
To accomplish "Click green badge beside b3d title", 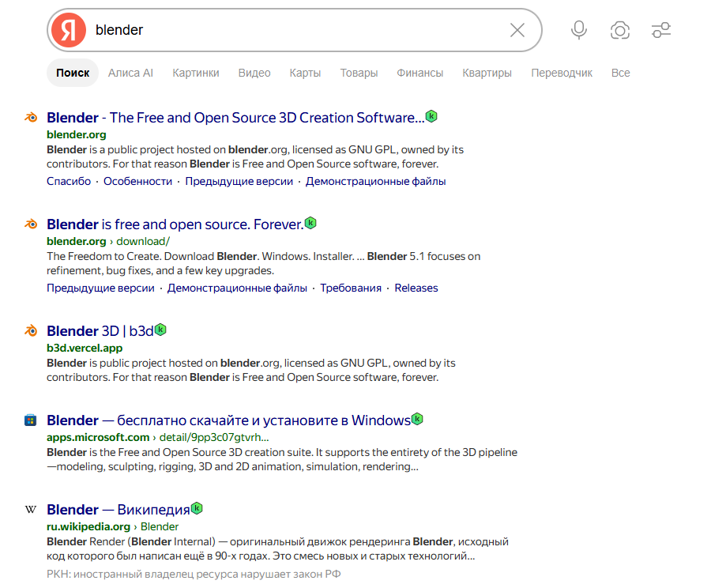I will pyautogui.click(x=160, y=330).
